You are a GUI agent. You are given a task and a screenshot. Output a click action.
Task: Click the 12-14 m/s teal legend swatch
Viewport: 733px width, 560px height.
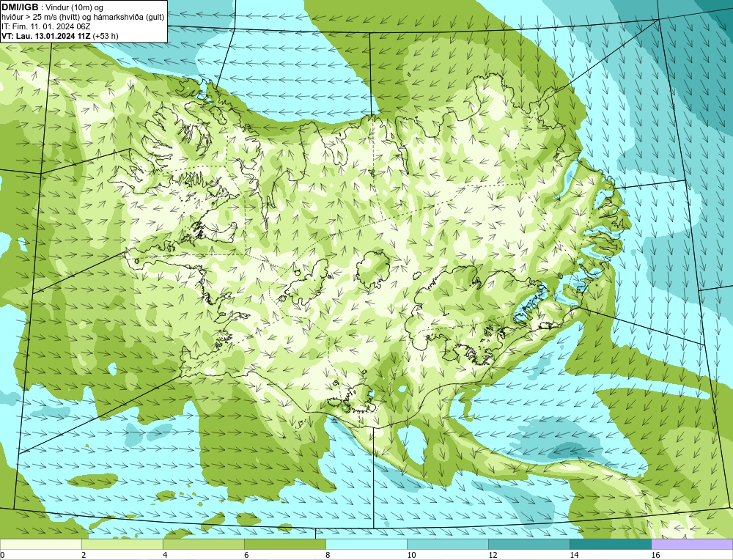click(x=528, y=544)
